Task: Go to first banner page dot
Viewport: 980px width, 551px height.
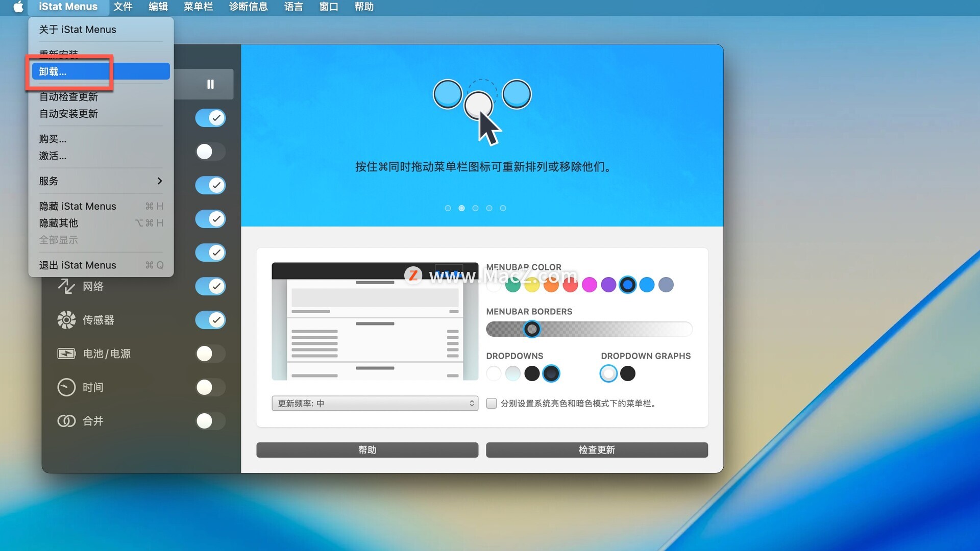Action: [x=448, y=208]
